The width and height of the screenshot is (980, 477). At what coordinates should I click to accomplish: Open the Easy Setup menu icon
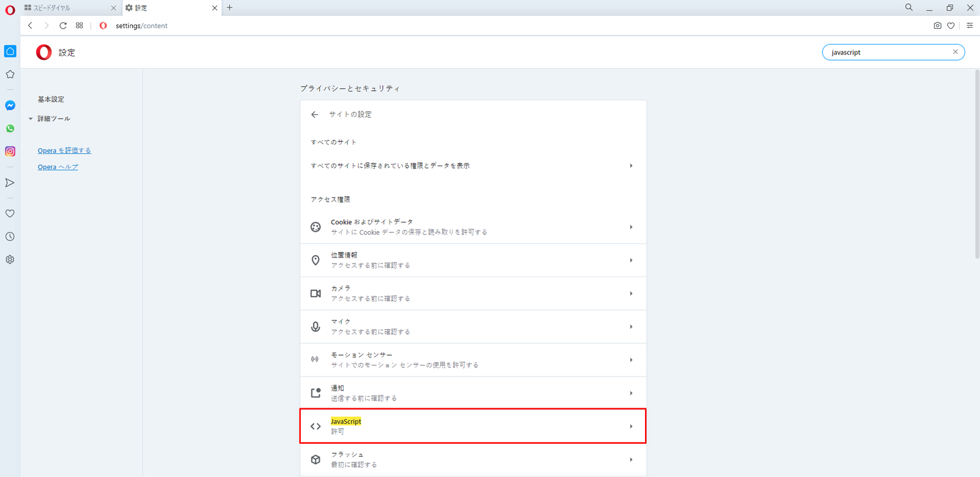[x=970, y=26]
